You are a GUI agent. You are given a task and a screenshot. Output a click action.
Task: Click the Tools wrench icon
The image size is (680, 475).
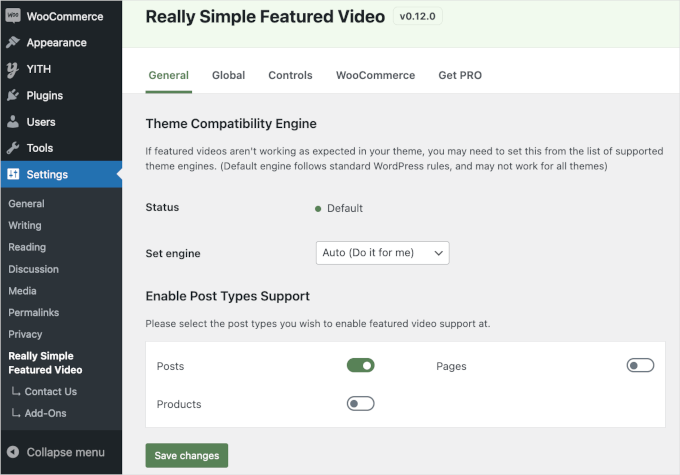click(x=13, y=148)
